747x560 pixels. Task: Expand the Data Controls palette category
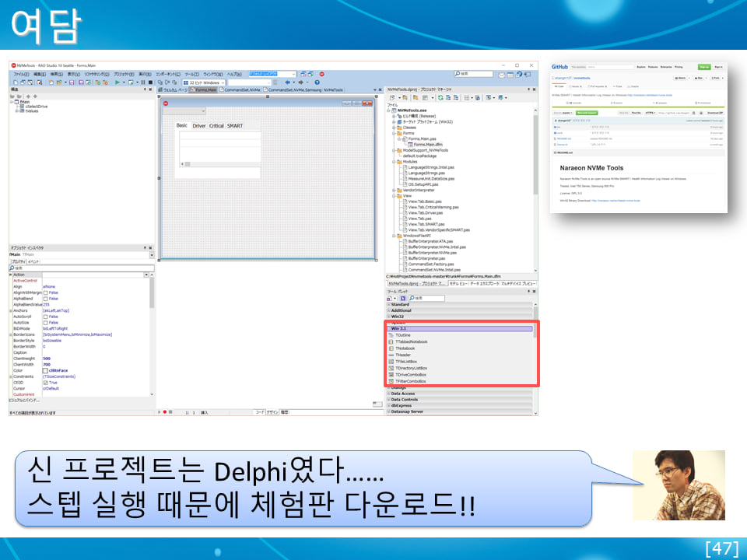point(388,400)
